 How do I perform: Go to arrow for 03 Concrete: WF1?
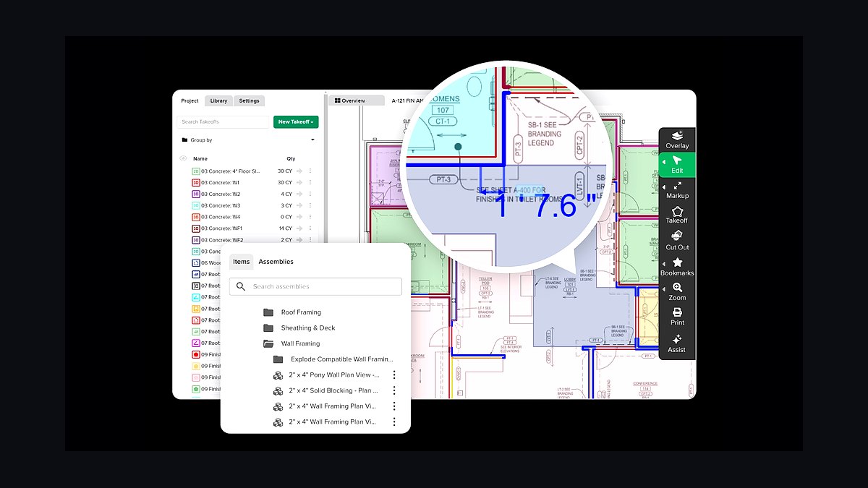pyautogui.click(x=299, y=228)
